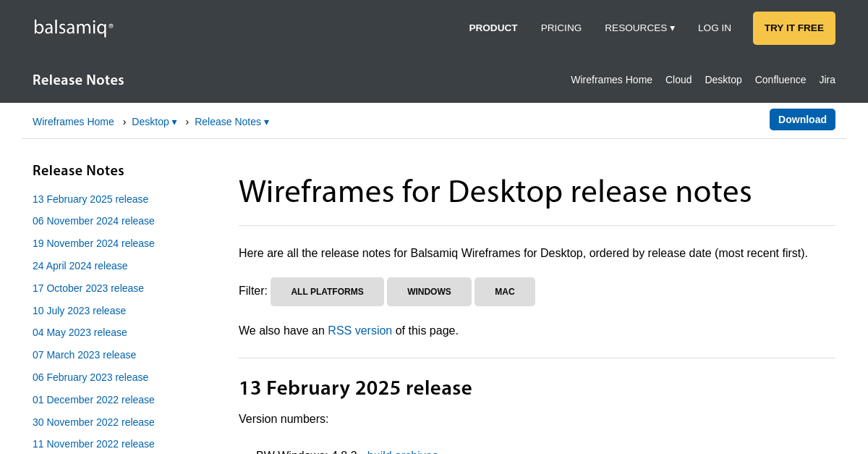The height and width of the screenshot is (454, 868).
Task: Click the Wireframes Home breadcrumb link
Action: click(x=73, y=122)
